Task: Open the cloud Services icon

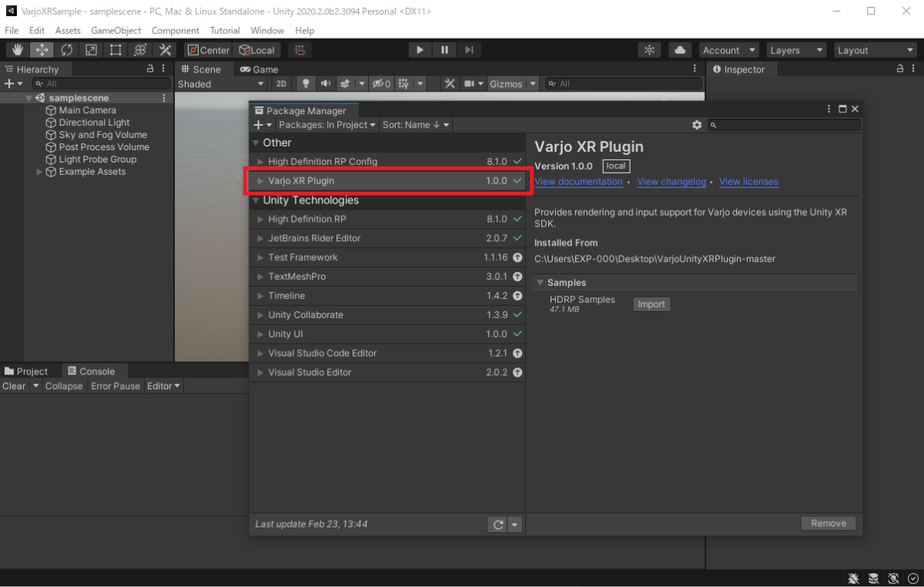Action: [680, 50]
